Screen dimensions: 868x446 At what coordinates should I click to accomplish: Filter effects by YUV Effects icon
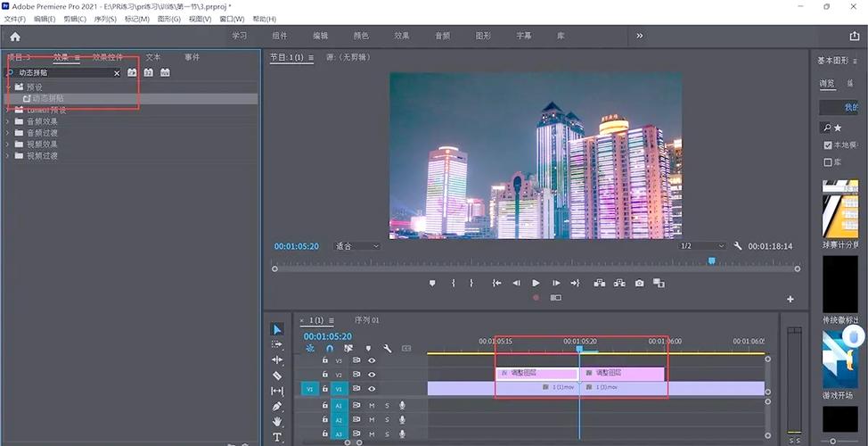pos(165,72)
